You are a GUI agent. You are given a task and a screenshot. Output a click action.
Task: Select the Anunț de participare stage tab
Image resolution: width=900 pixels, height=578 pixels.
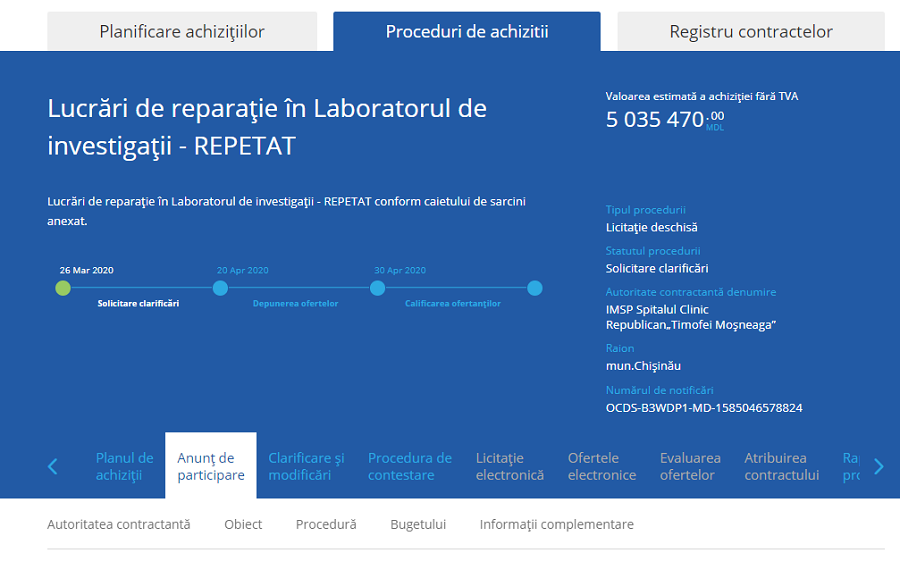click(211, 466)
